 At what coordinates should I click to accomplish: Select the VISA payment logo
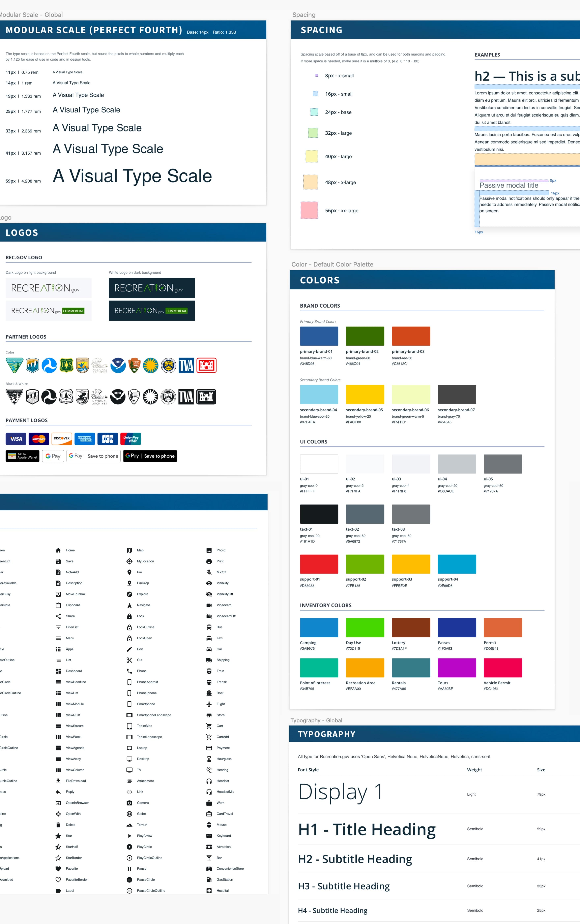click(16, 439)
